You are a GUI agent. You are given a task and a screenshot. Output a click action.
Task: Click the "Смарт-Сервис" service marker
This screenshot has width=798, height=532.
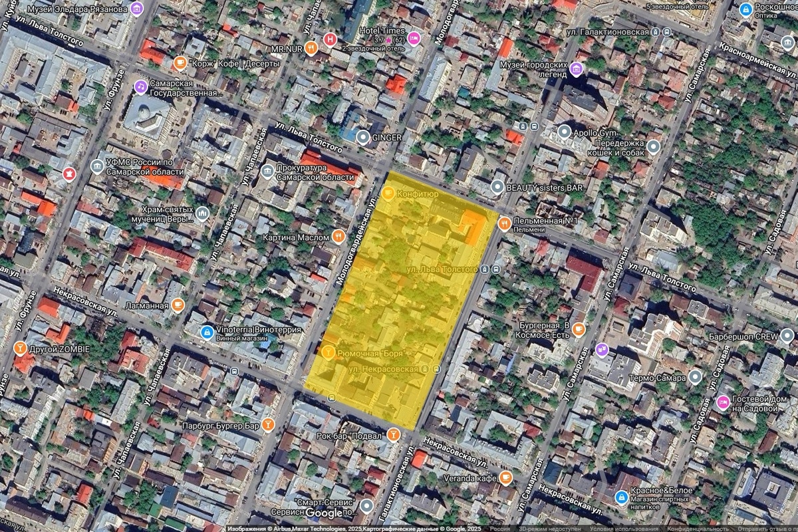tap(366, 507)
